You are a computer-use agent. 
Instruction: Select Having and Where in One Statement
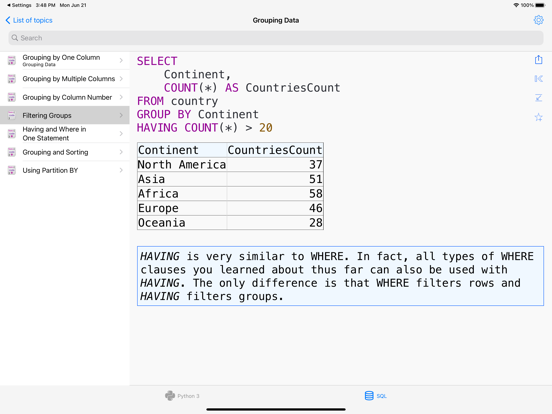pos(65,133)
